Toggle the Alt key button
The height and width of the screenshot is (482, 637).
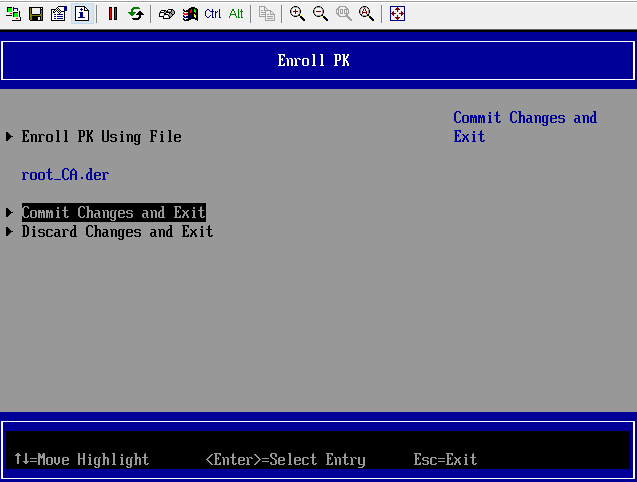(236, 14)
